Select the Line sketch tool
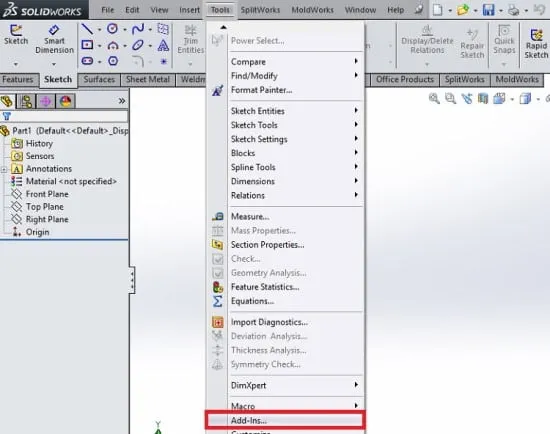This screenshot has height=434, width=550. 87,29
